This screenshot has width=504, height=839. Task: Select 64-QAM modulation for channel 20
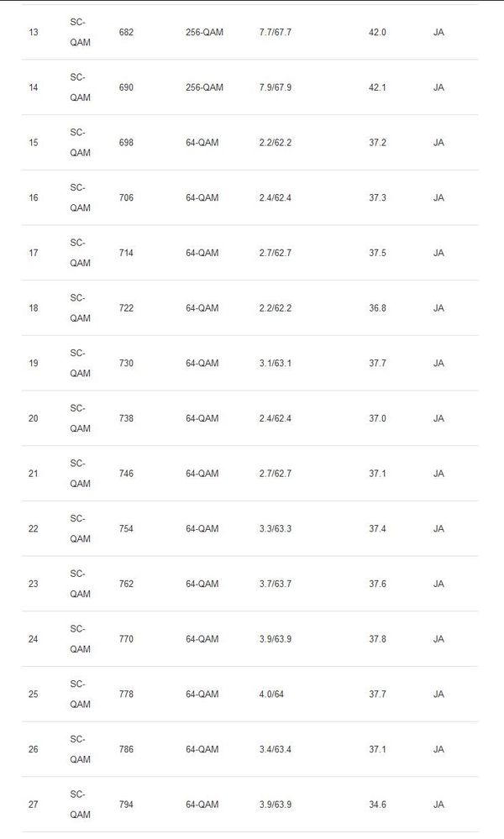point(202,418)
